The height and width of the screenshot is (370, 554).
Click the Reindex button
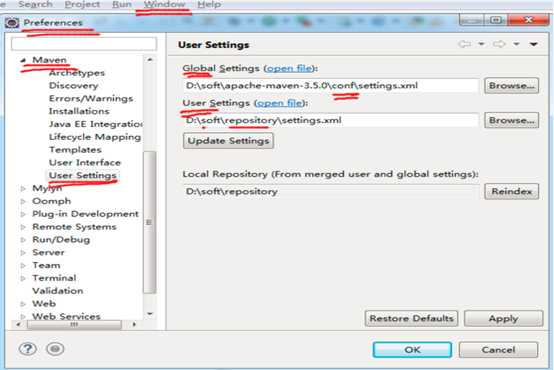coord(512,191)
